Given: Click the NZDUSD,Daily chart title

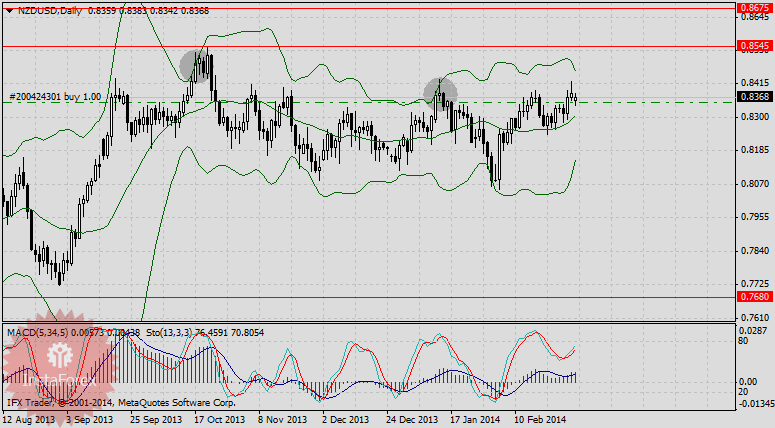Looking at the screenshot, I should click(x=49, y=10).
